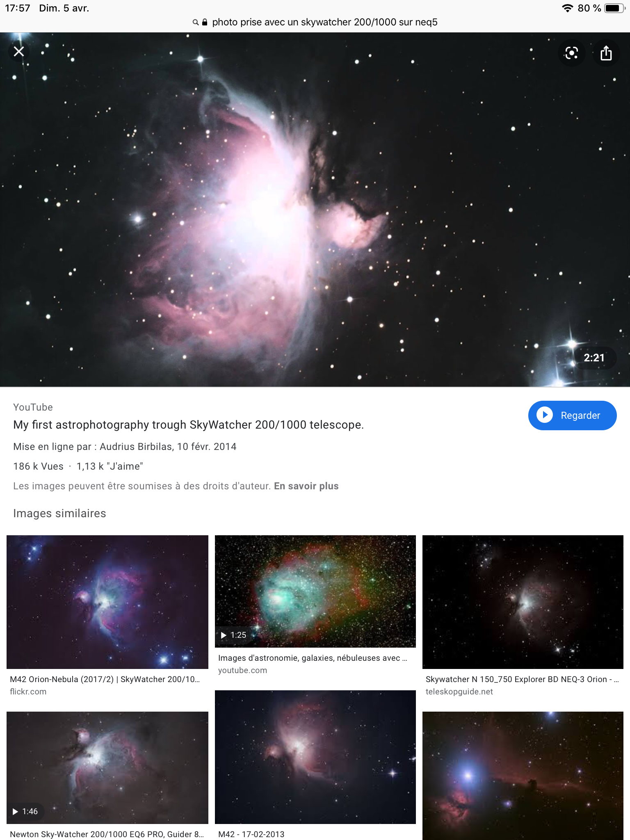
Task: Open M42 Orion-Nebula flickr thumbnail
Action: (x=107, y=602)
